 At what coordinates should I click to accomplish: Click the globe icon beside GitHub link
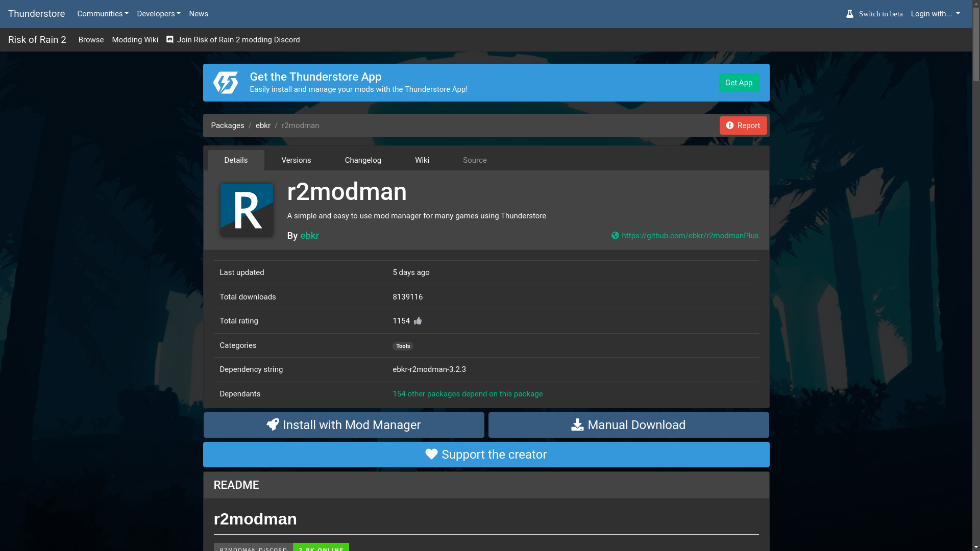pos(615,235)
